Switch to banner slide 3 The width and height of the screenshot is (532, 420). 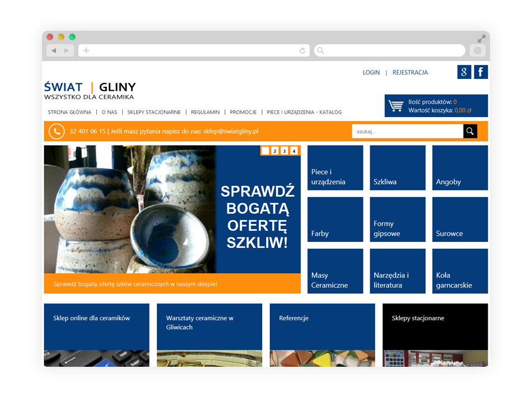[x=284, y=151]
